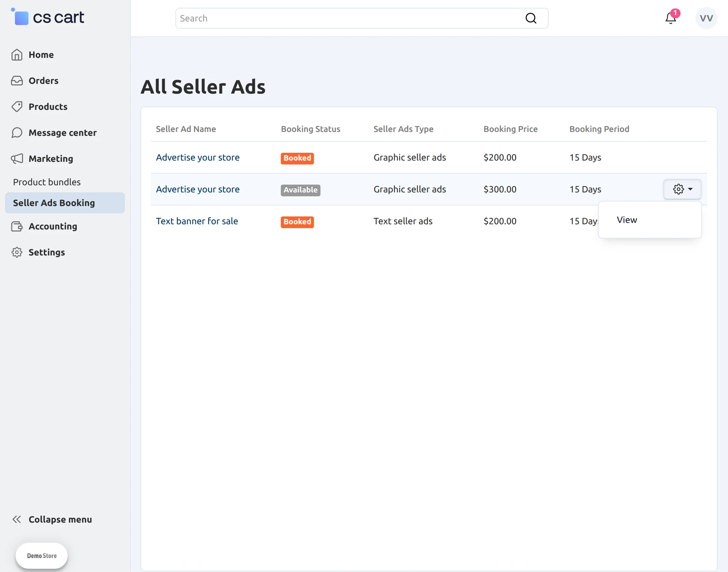Click Booked badge in first row
Screen dimensions: 728x572
click(x=297, y=158)
